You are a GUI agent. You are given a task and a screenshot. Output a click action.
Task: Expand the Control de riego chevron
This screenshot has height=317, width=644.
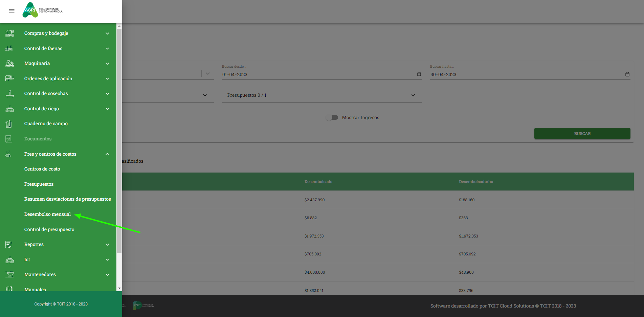click(107, 109)
